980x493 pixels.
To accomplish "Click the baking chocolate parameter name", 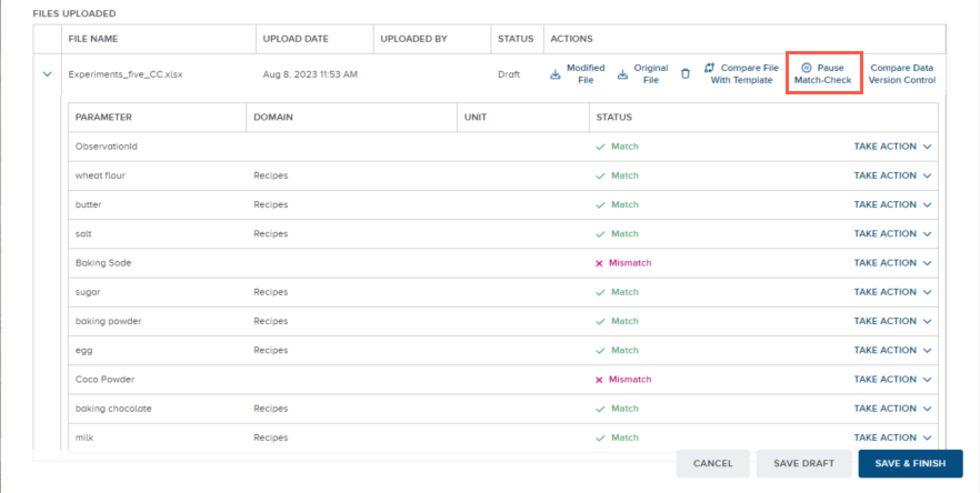I will [x=113, y=409].
